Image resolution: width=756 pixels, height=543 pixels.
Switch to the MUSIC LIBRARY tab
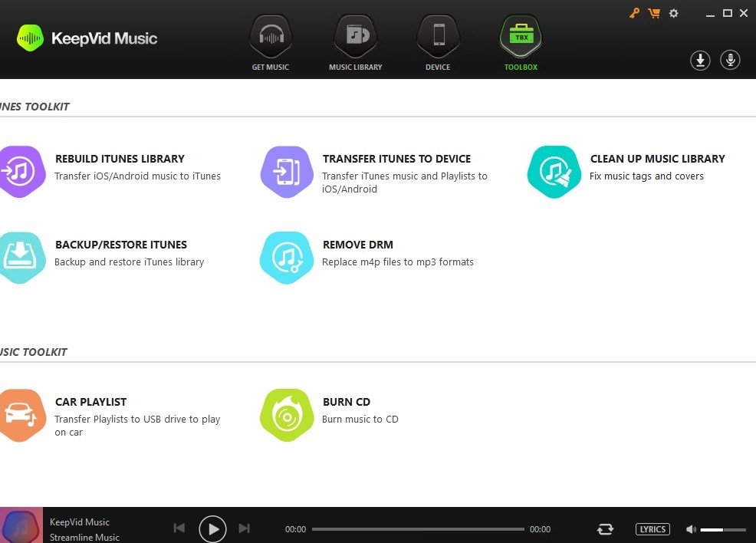point(356,67)
